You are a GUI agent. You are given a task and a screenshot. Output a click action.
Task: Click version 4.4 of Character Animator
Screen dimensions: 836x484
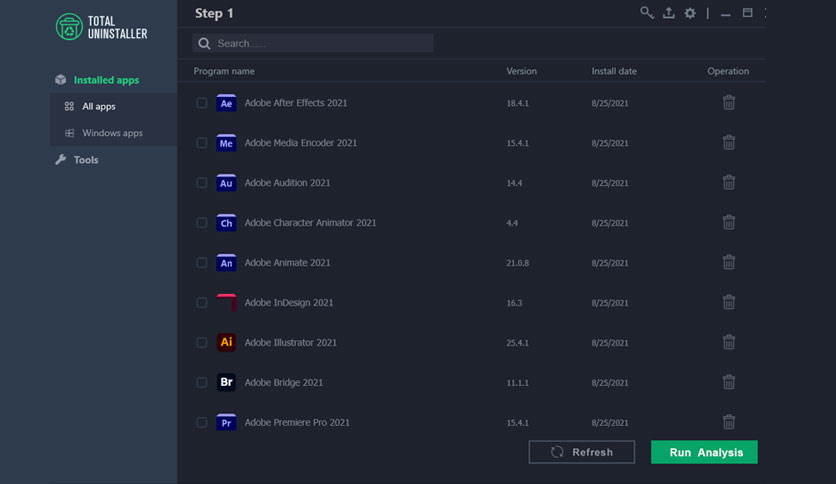[x=512, y=223]
